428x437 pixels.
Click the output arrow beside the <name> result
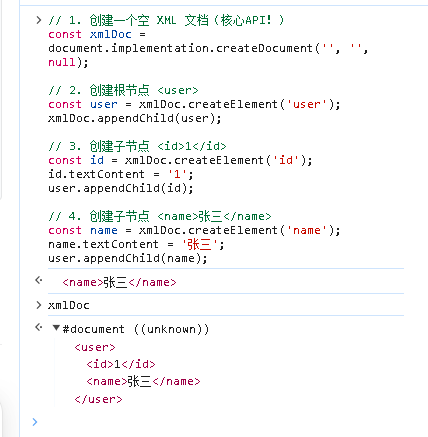39,280
